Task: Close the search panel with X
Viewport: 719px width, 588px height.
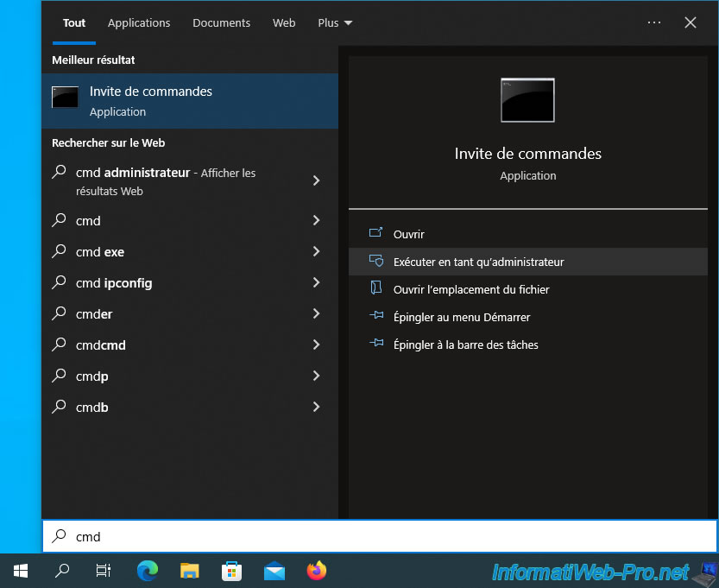Action: point(691,22)
